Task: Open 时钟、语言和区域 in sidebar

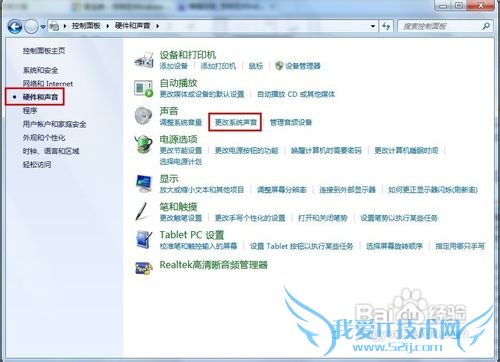Action: pos(51,151)
